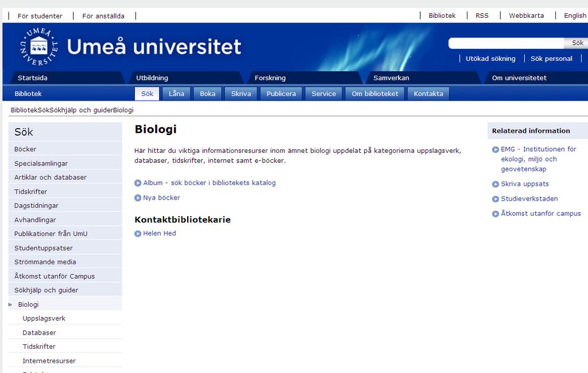588x373 pixels.
Task: Click arrow icon beside EMG Institutionen link
Action: (496, 149)
